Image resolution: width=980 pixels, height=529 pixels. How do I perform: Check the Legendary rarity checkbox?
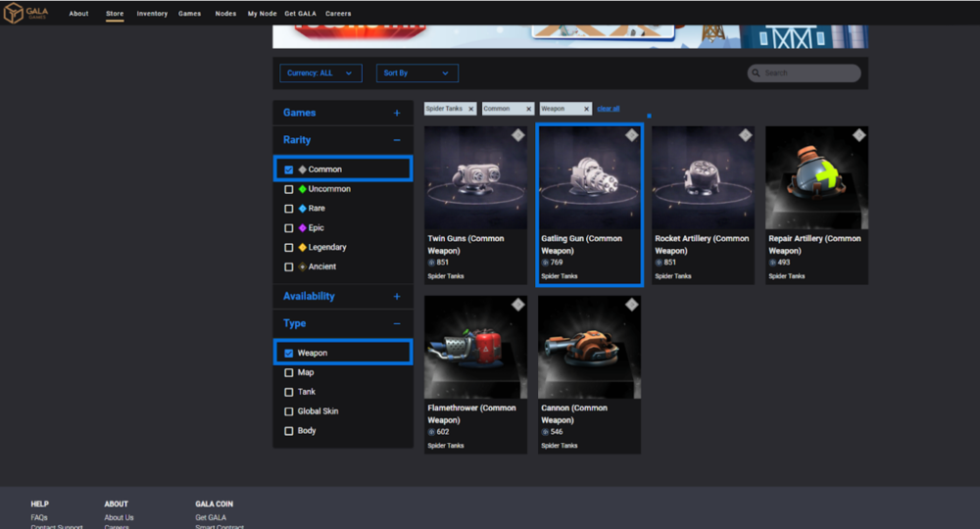pyautogui.click(x=289, y=247)
